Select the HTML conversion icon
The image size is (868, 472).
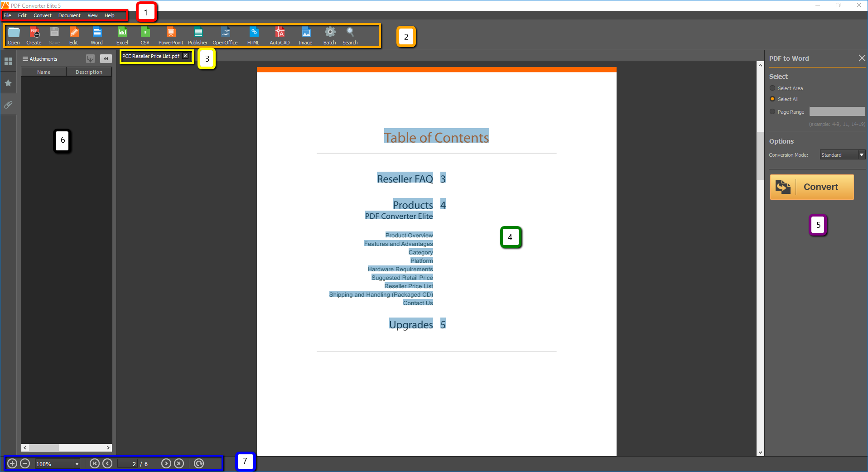tap(254, 36)
